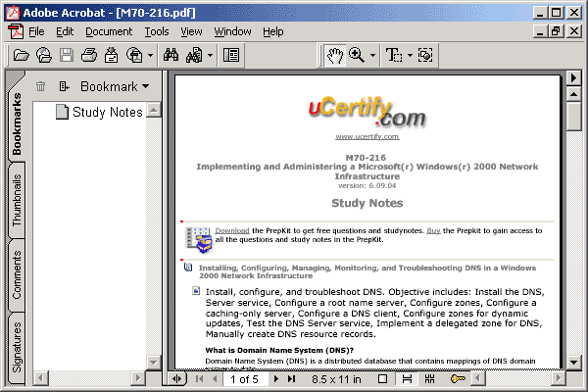Click the document vertical scrollbar thumb
This screenshot has height=392, width=588.
573,116
